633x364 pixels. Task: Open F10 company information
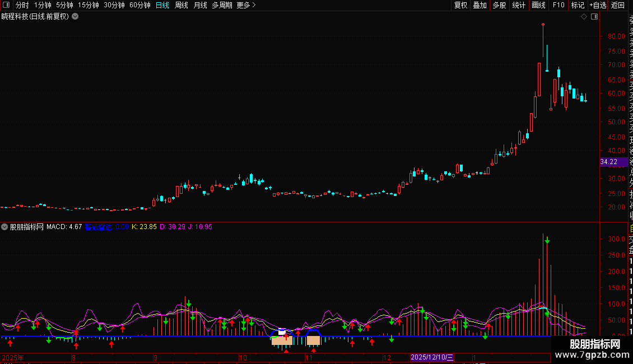(558, 5)
